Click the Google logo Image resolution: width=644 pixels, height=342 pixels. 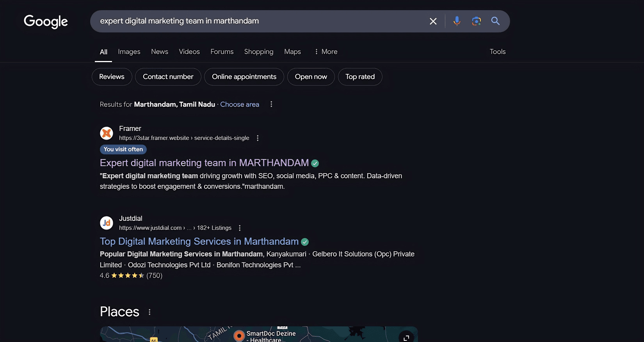click(x=46, y=21)
